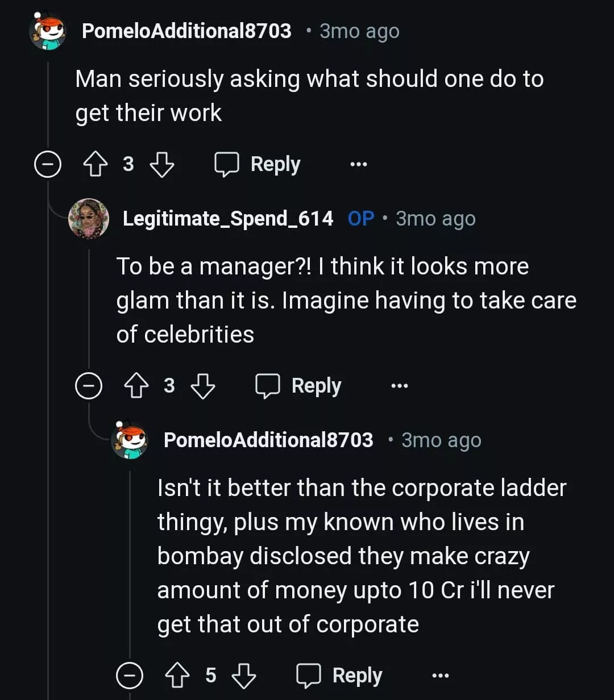The image size is (614, 700).
Task: Upvote the 'corporate ladder thingy' comment
Action: pos(177,676)
